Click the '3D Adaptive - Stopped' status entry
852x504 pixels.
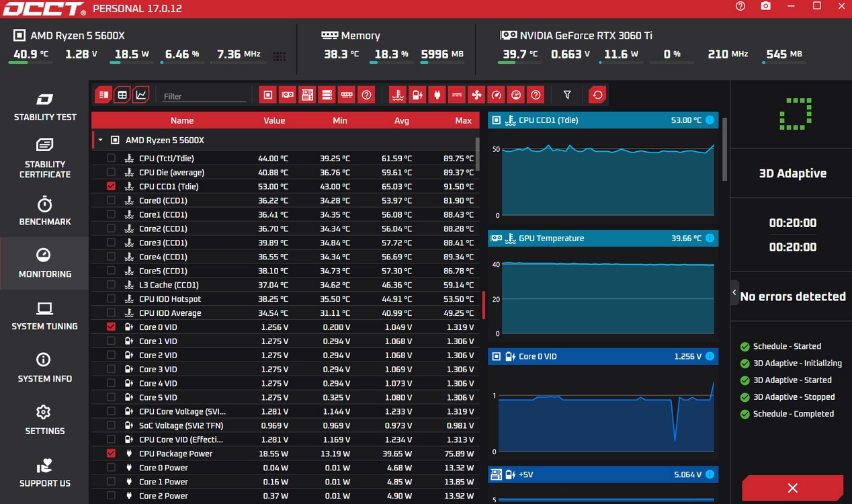(794, 397)
